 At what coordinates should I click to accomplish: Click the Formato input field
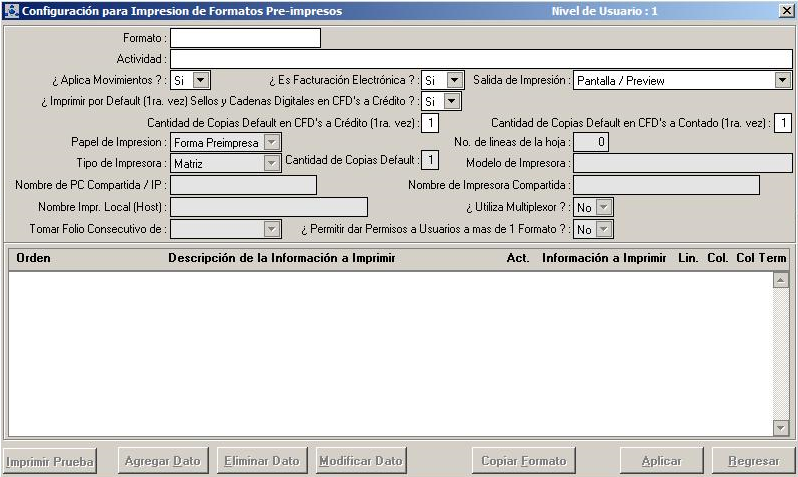coord(246,38)
